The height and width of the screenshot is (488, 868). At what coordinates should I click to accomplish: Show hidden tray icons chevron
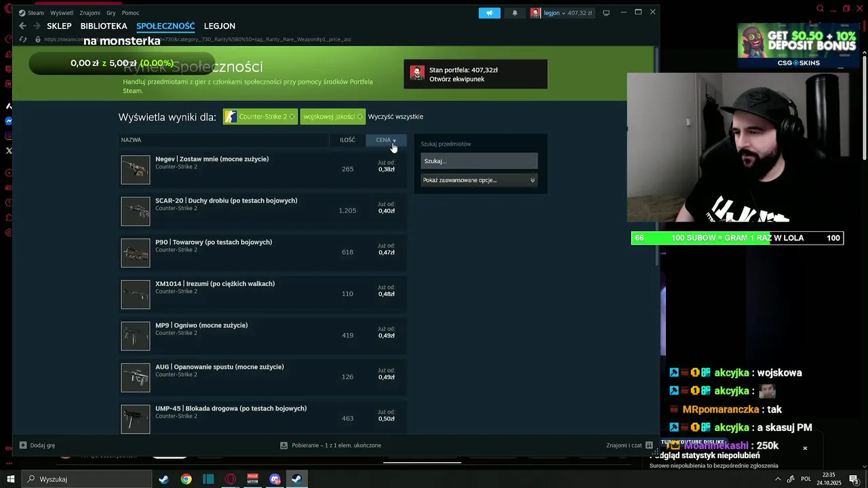[x=778, y=479]
